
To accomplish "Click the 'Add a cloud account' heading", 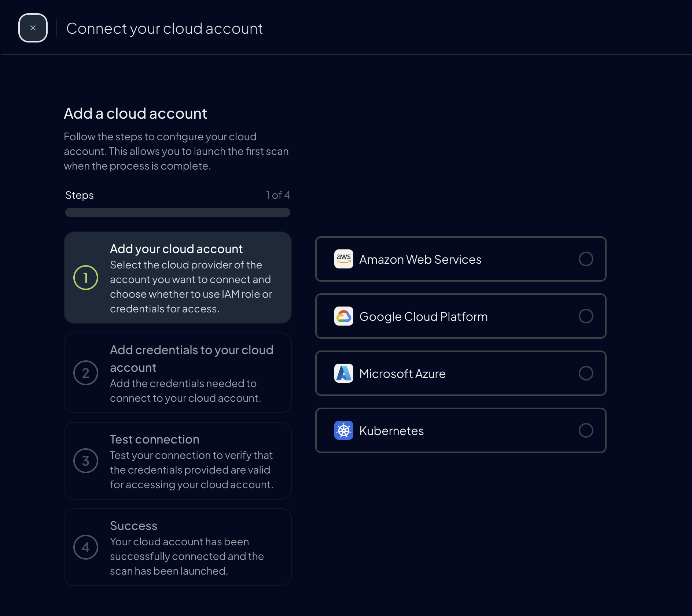I will [135, 114].
